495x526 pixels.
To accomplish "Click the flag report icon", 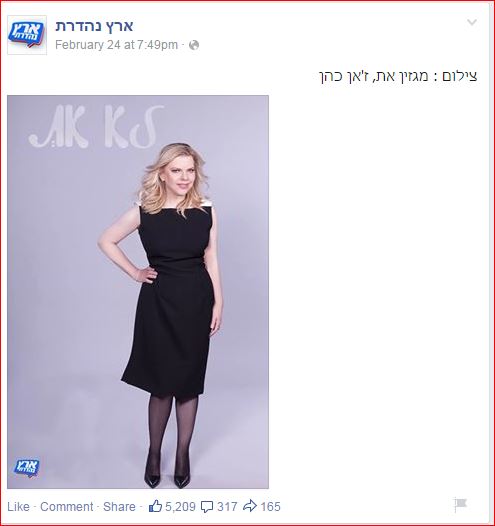I will point(460,504).
